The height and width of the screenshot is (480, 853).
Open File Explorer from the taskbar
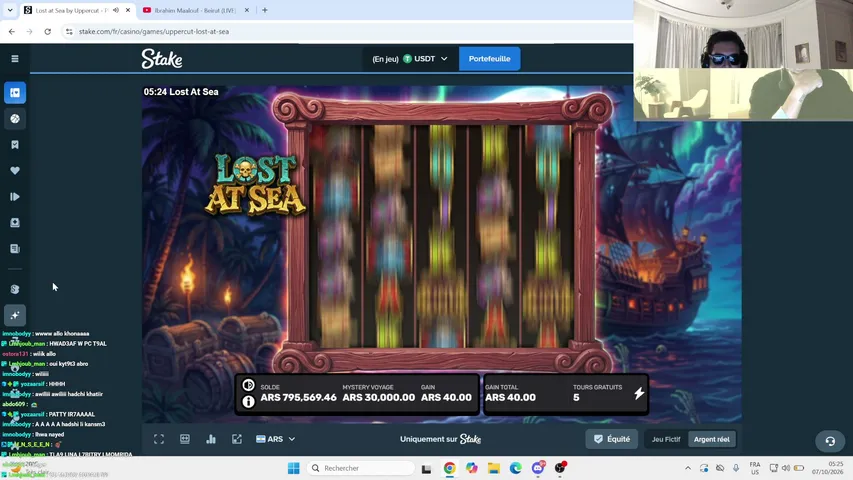[493, 468]
